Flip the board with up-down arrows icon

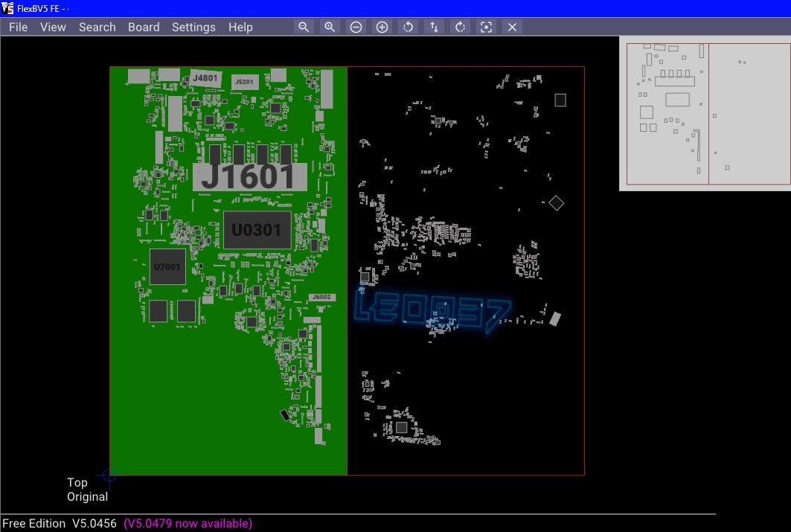435,28
